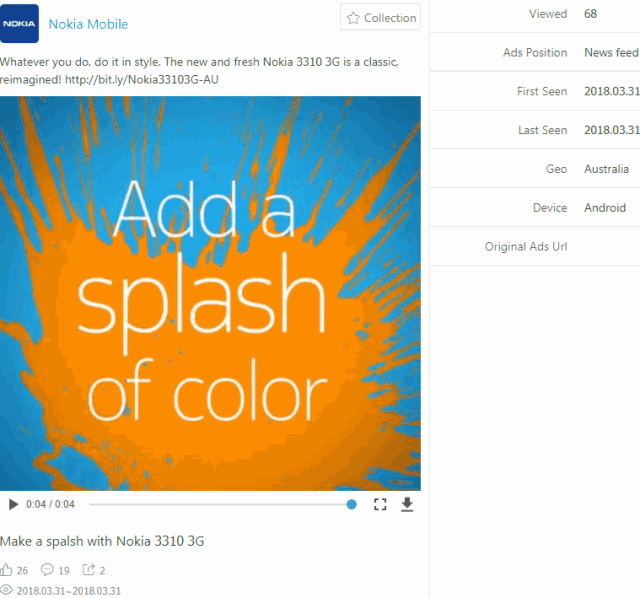Click the eye icon beside date range
This screenshot has height=598, width=640.
click(x=6, y=590)
